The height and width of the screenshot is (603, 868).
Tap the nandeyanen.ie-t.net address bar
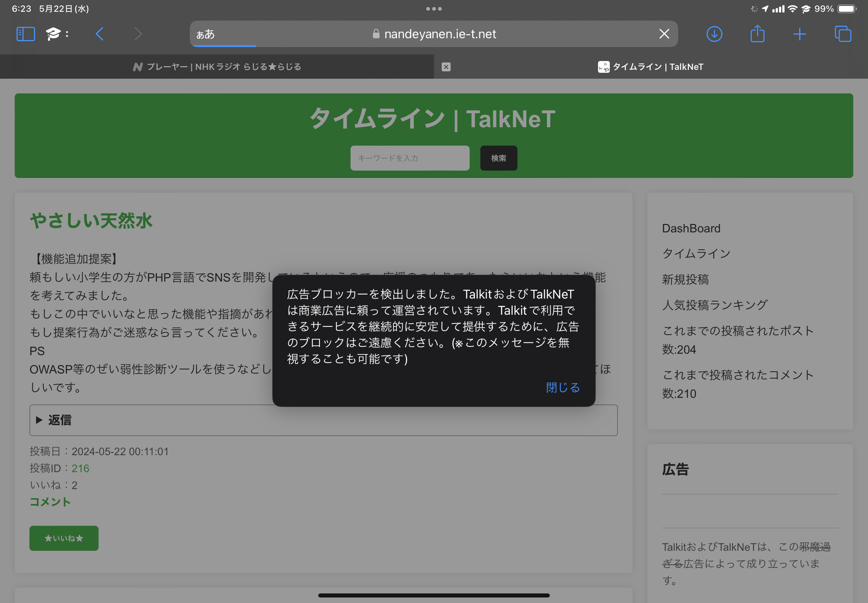click(x=434, y=34)
